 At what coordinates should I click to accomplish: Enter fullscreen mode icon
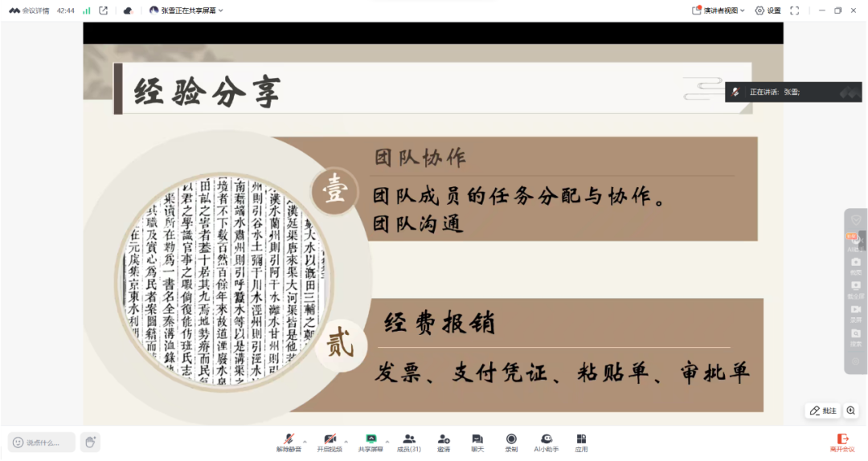click(x=794, y=10)
